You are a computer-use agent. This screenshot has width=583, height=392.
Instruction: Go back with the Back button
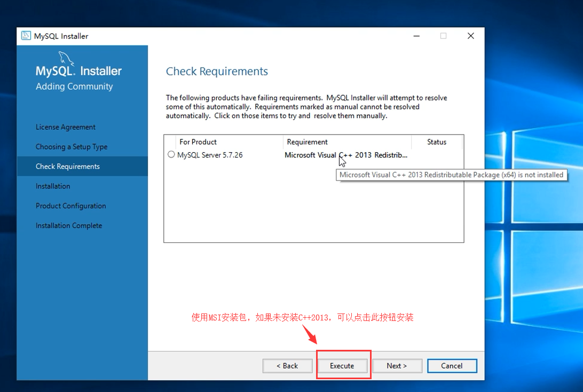point(287,366)
